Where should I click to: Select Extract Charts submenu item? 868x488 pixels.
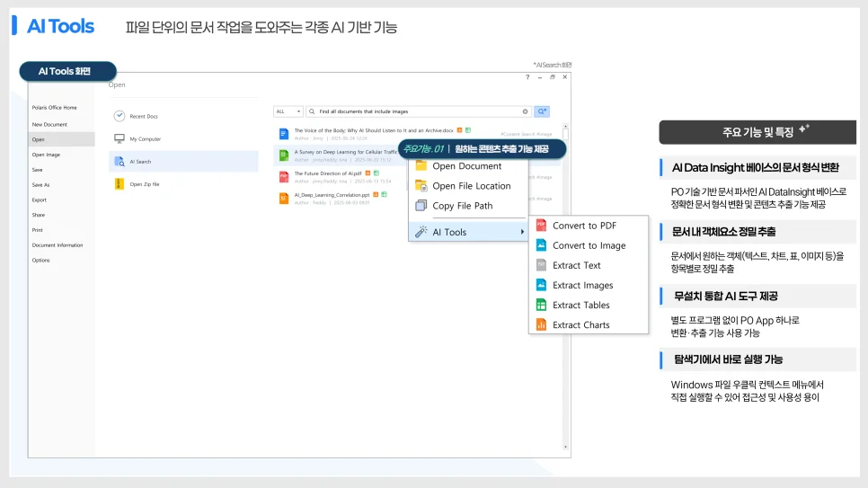tap(589, 325)
